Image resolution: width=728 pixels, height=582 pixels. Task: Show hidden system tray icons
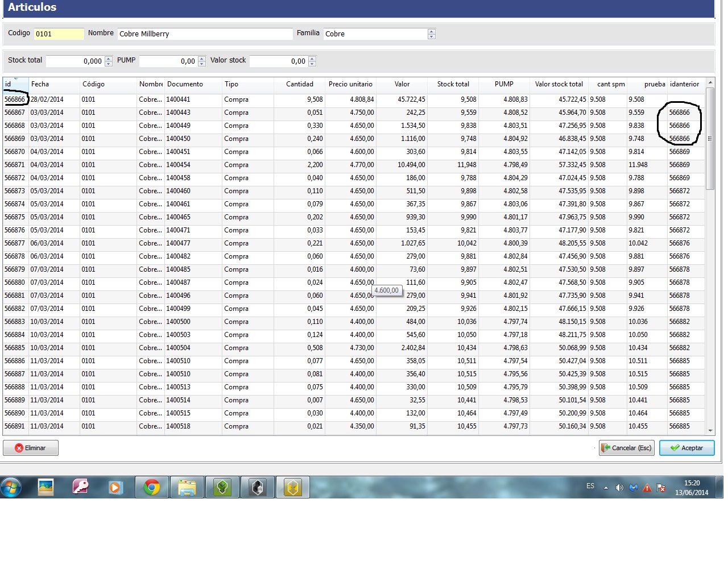(x=606, y=488)
